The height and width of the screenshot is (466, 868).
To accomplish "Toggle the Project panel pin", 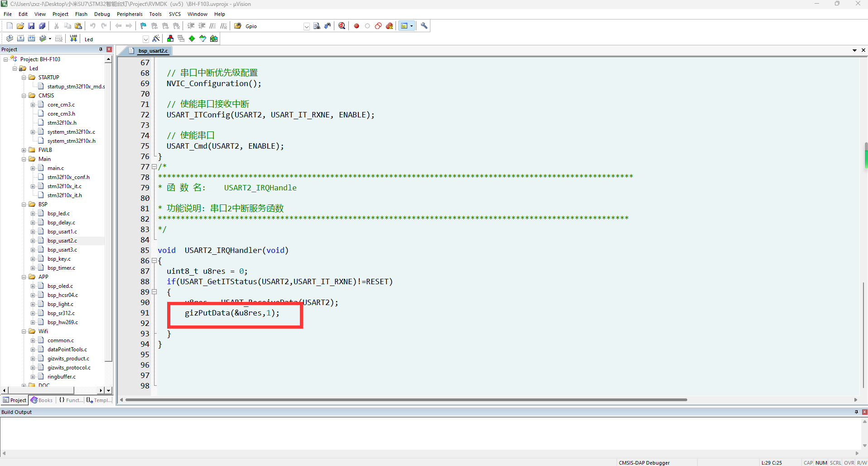I will [101, 49].
